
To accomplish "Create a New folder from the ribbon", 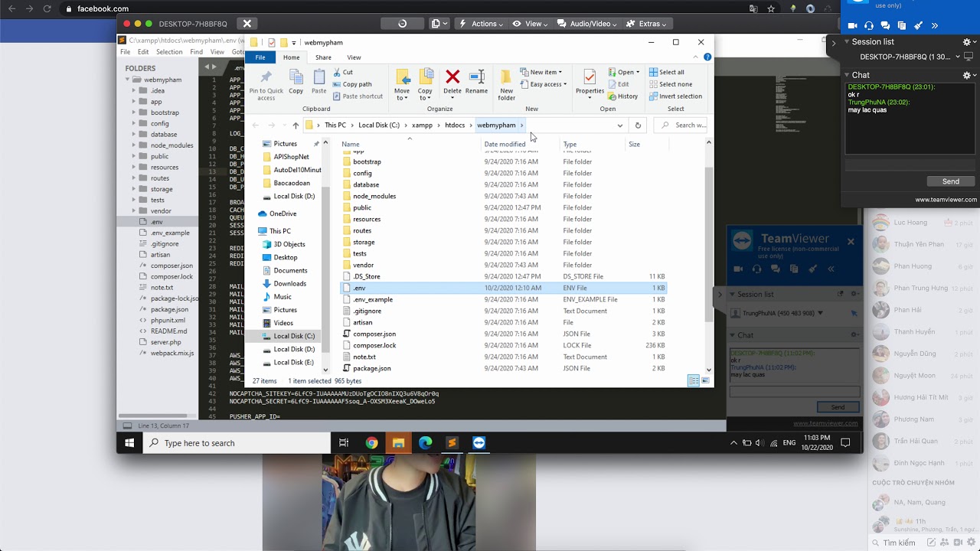I will click(x=506, y=84).
